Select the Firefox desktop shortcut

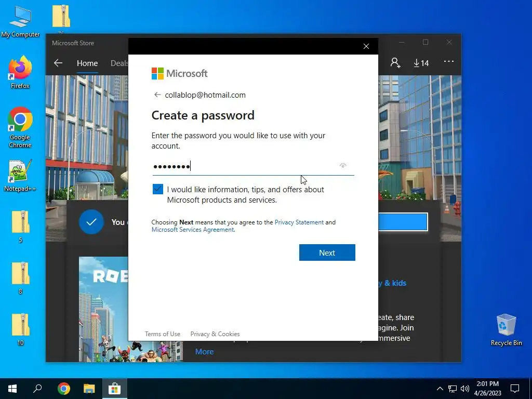tap(20, 72)
